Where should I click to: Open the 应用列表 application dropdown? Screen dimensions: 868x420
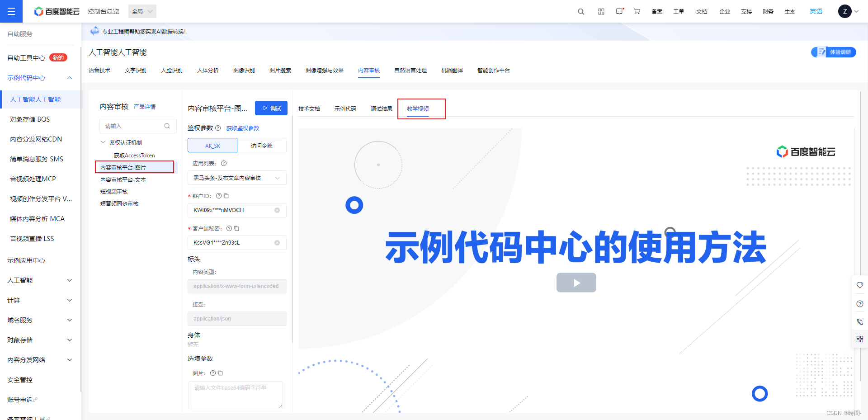[x=237, y=178]
